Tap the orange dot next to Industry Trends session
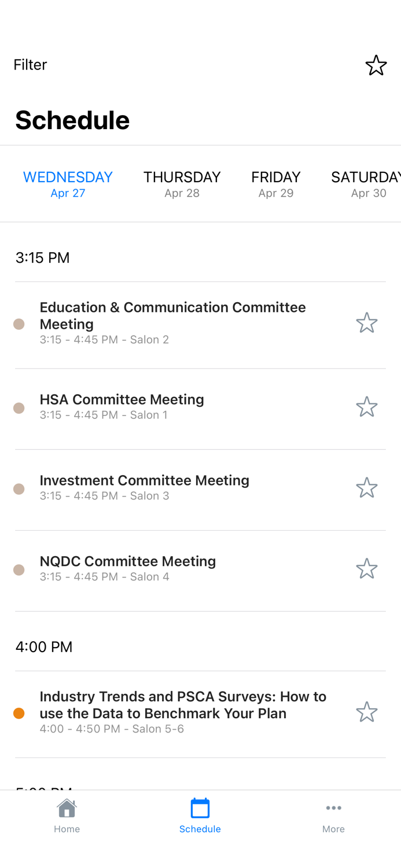 (19, 713)
